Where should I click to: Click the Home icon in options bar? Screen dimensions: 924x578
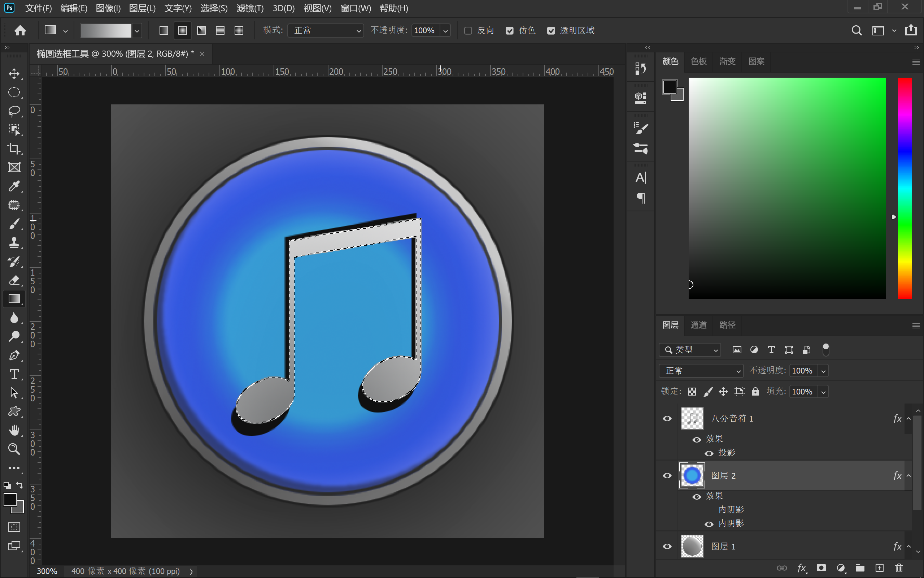(x=20, y=30)
